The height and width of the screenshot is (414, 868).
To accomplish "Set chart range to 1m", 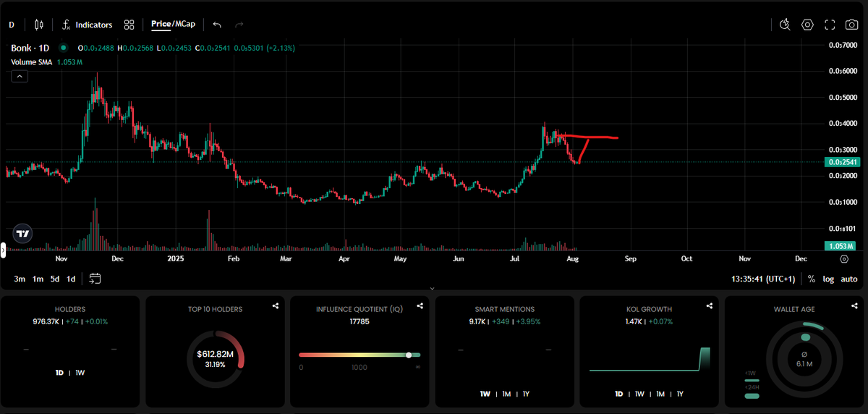I will [38, 279].
